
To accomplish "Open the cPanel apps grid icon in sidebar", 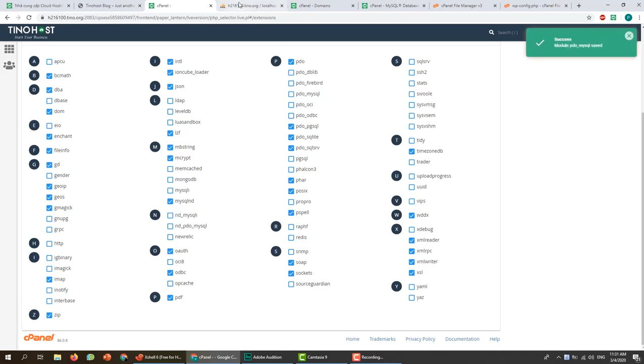I will tap(9, 49).
